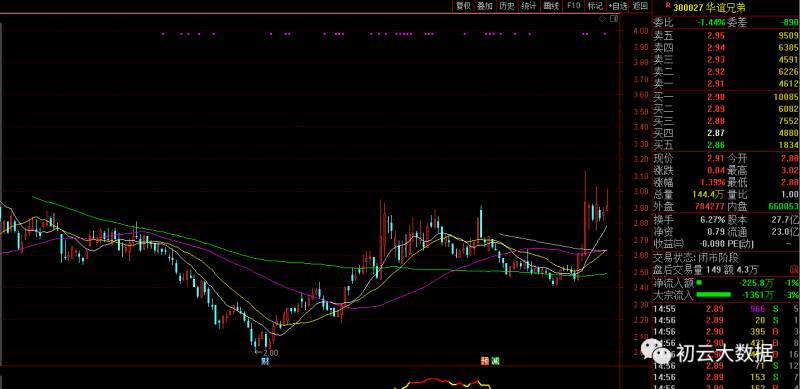Toggle 叠加 overlay comparison
The image size is (800, 389).
485,6
